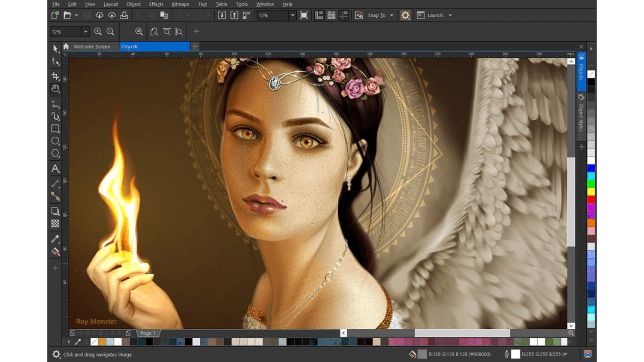Select the Transparency checkerboard tool

tap(55, 224)
